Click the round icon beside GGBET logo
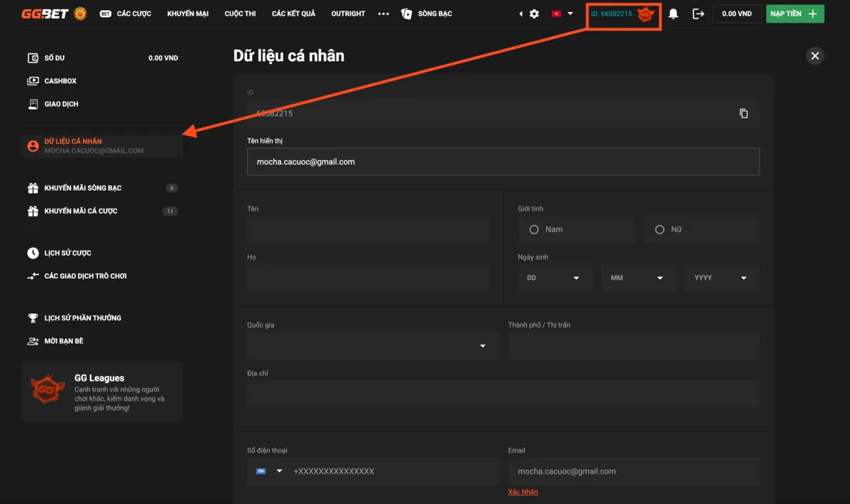Image resolution: width=850 pixels, height=504 pixels. coord(80,13)
